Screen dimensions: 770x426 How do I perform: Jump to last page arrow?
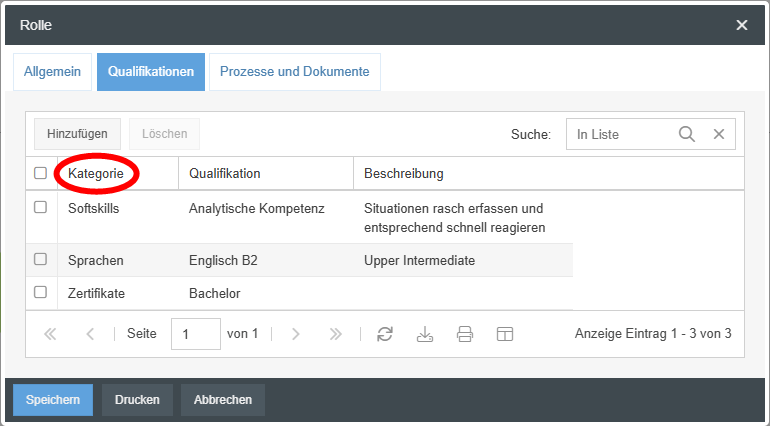click(335, 334)
